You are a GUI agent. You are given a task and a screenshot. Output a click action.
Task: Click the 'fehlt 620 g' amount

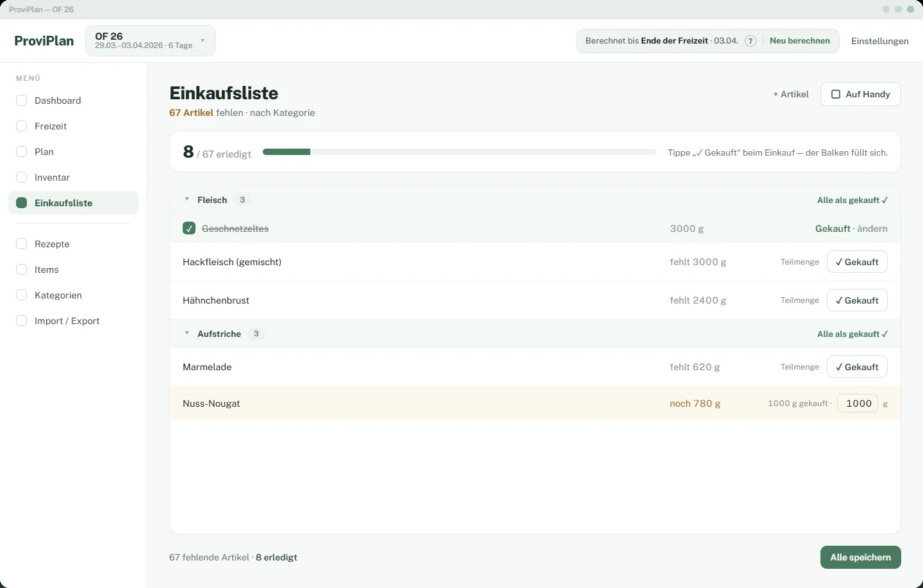(x=695, y=367)
